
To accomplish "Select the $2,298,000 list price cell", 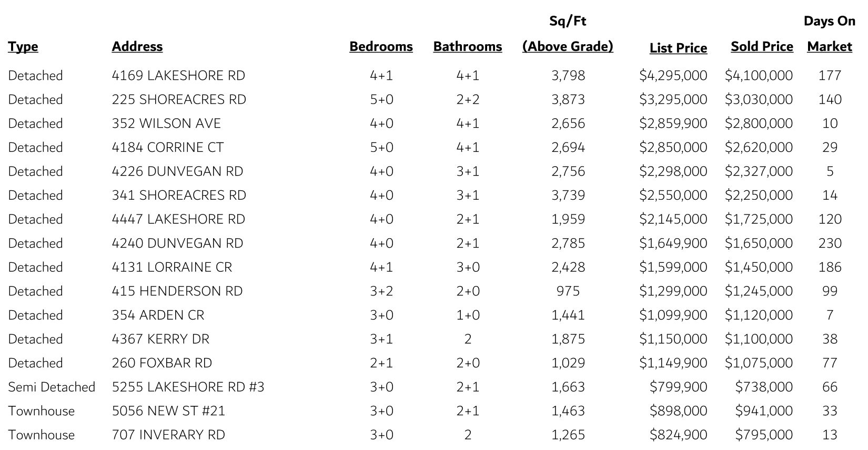I will click(x=673, y=171).
